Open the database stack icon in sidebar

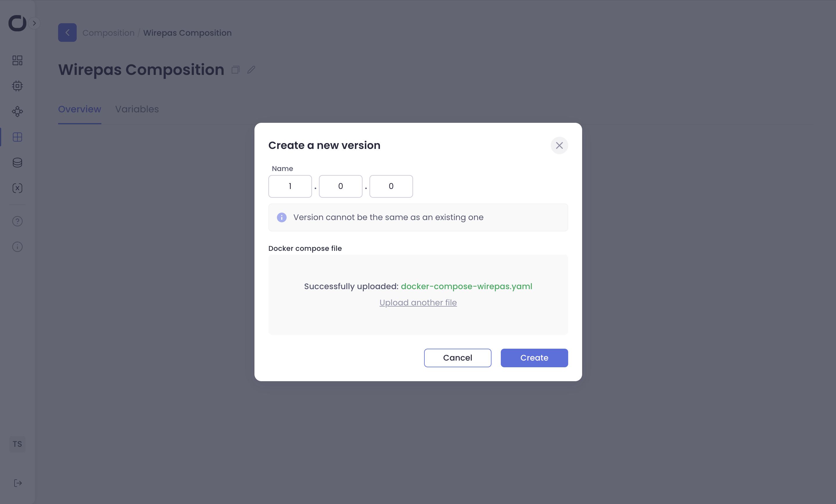(17, 163)
